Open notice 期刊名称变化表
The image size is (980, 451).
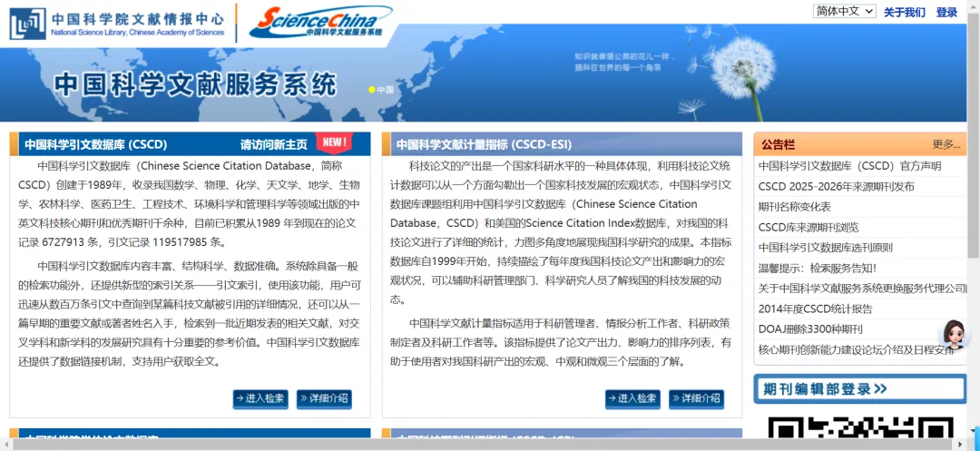pos(795,207)
